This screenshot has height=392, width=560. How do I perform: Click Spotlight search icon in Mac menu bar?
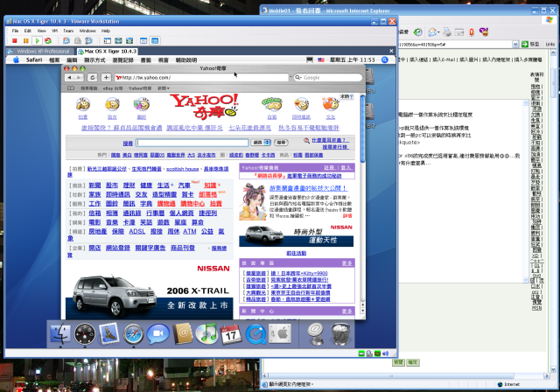pyautogui.click(x=385, y=60)
